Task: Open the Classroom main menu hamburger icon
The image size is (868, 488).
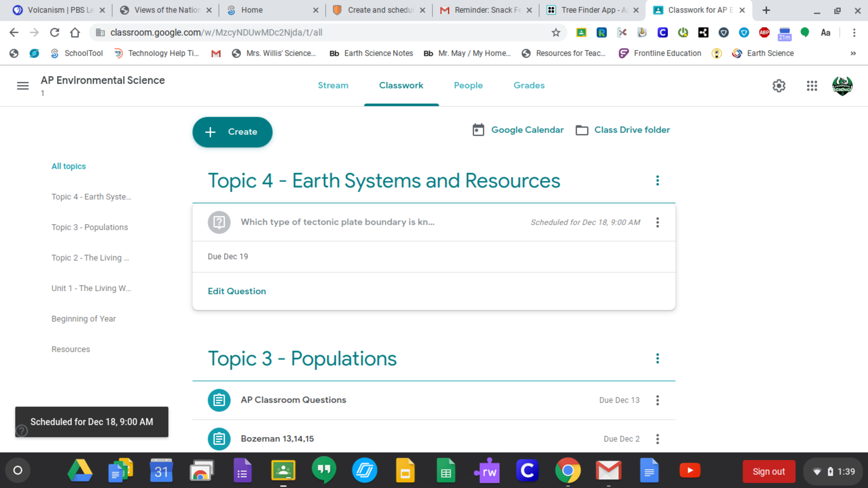Action: tap(23, 86)
